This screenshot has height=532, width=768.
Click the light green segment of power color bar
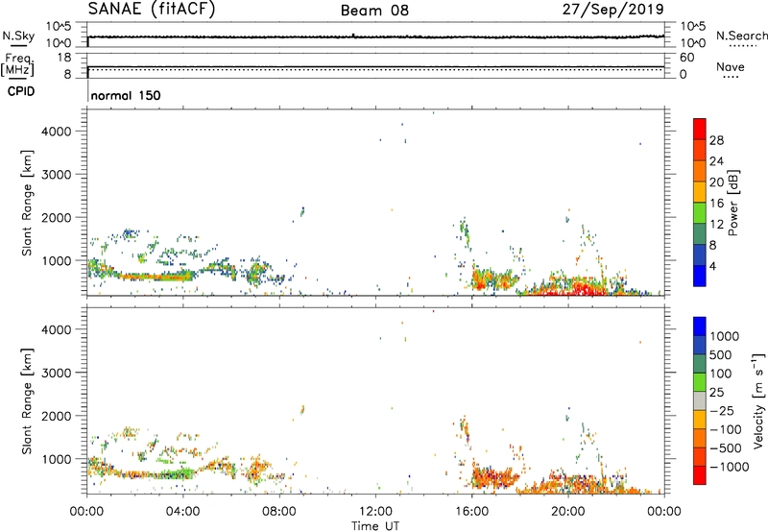700,212
